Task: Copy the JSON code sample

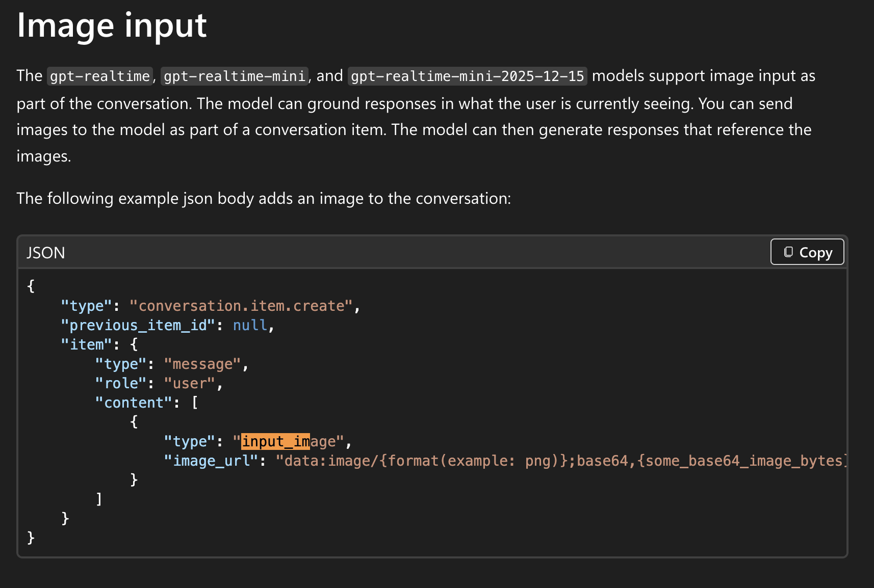Action: [x=807, y=252]
